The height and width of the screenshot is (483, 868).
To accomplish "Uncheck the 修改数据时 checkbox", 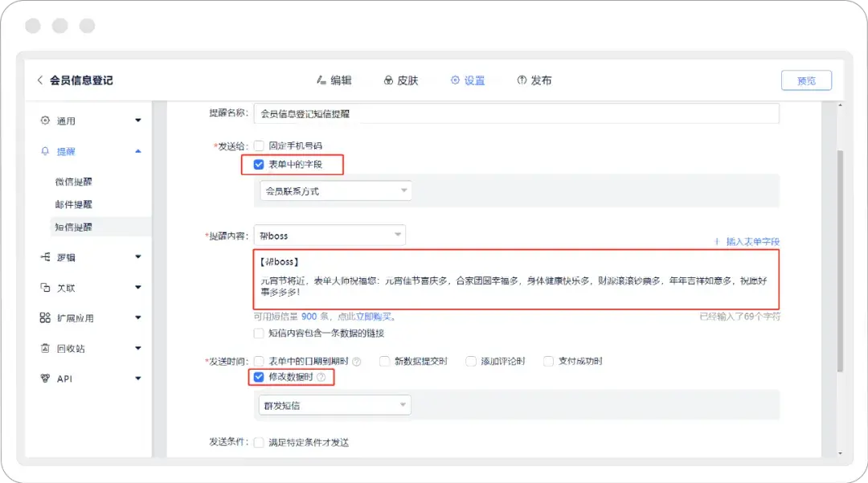I will 259,377.
